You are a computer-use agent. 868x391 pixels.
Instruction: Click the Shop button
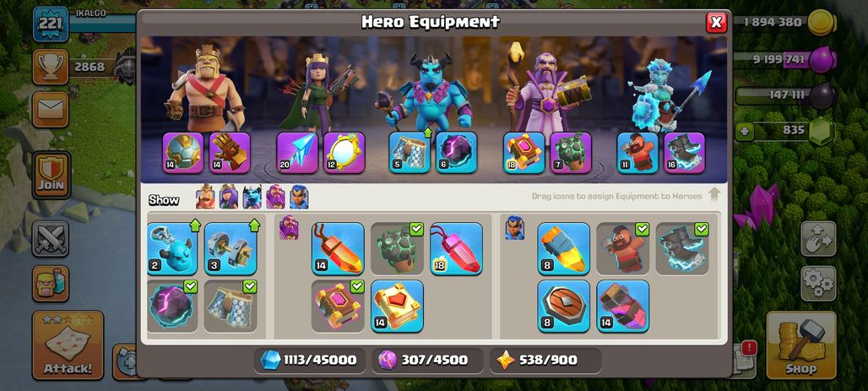pos(801,345)
